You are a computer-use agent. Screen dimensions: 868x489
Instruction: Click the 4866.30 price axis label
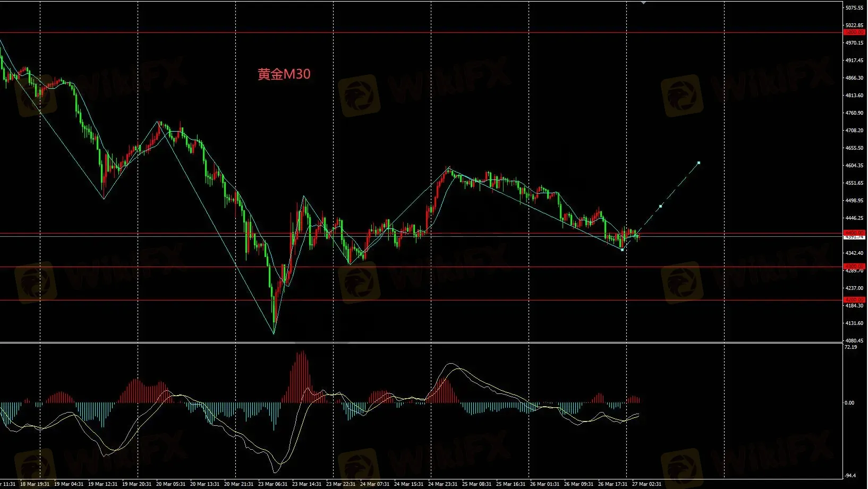[x=854, y=78]
